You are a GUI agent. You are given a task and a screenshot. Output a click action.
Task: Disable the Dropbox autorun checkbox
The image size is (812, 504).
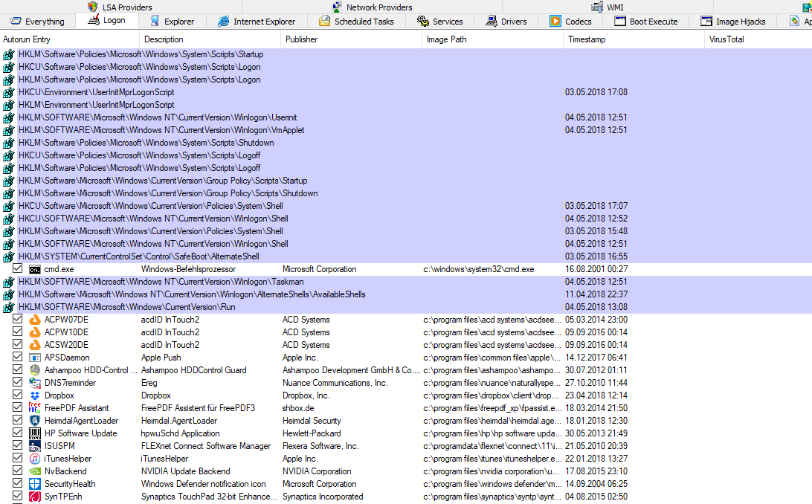(18, 394)
